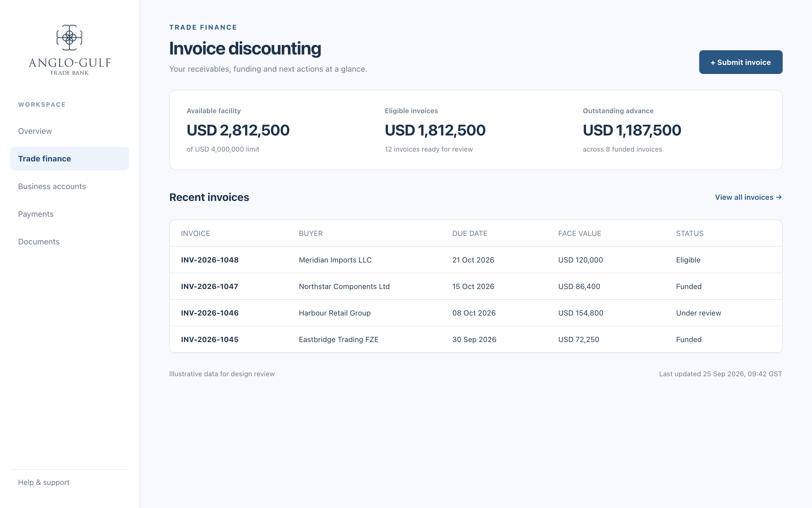Select buyer Meridian Imports LLC
This screenshot has width=812, height=508.
335,260
